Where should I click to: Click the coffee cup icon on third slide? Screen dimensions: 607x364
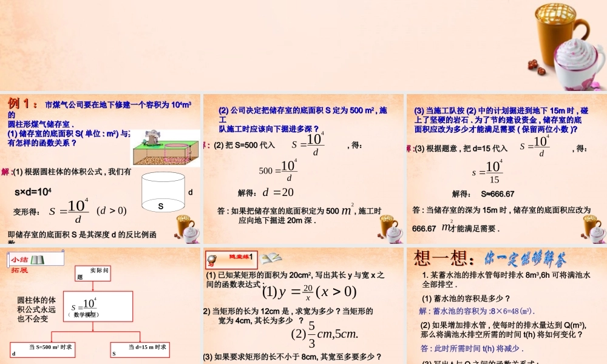pos(594,229)
